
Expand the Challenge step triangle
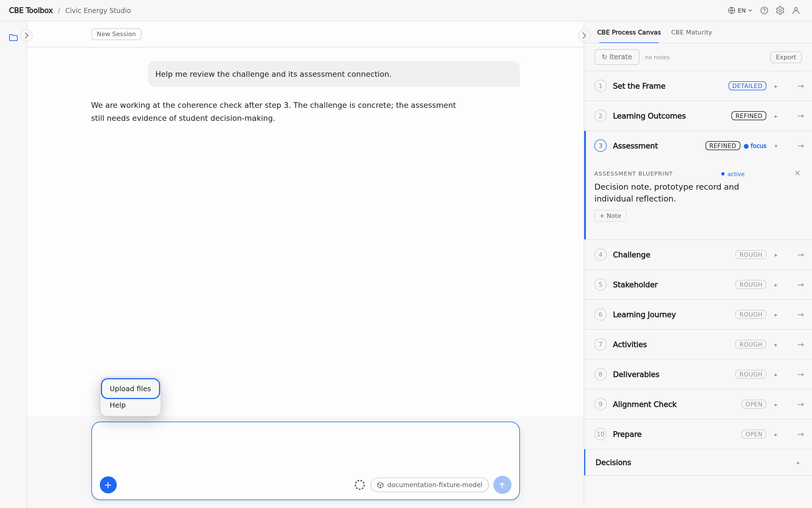776,255
